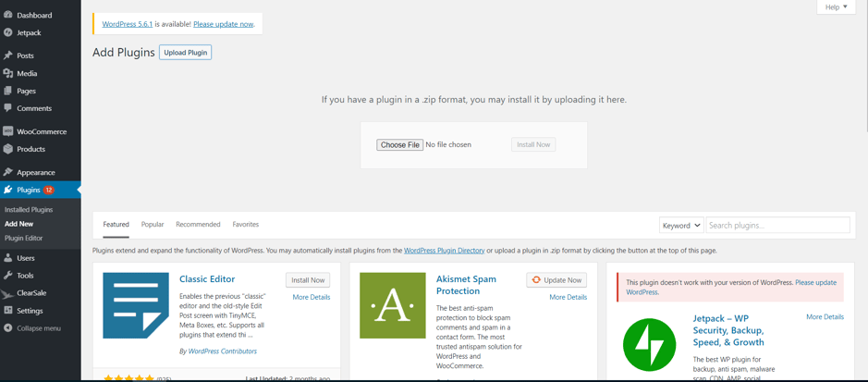This screenshot has width=868, height=382.
Task: Open the WordPress Plugin Directory link
Action: click(444, 251)
